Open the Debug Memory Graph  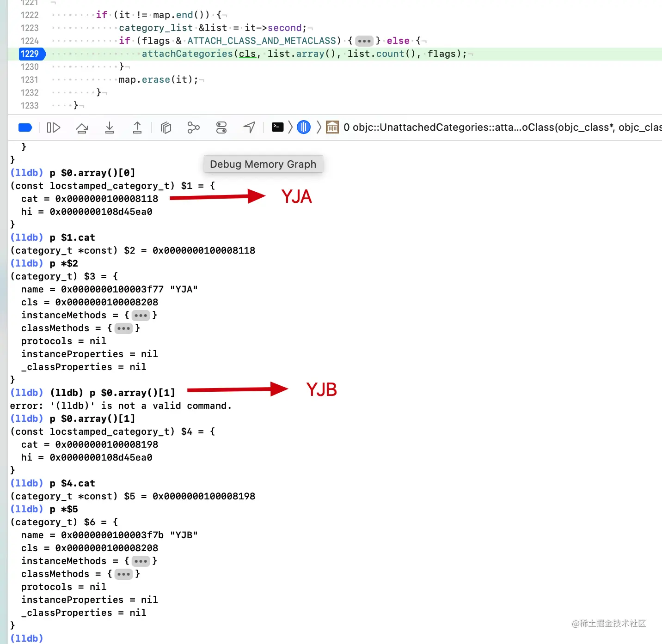(x=193, y=128)
